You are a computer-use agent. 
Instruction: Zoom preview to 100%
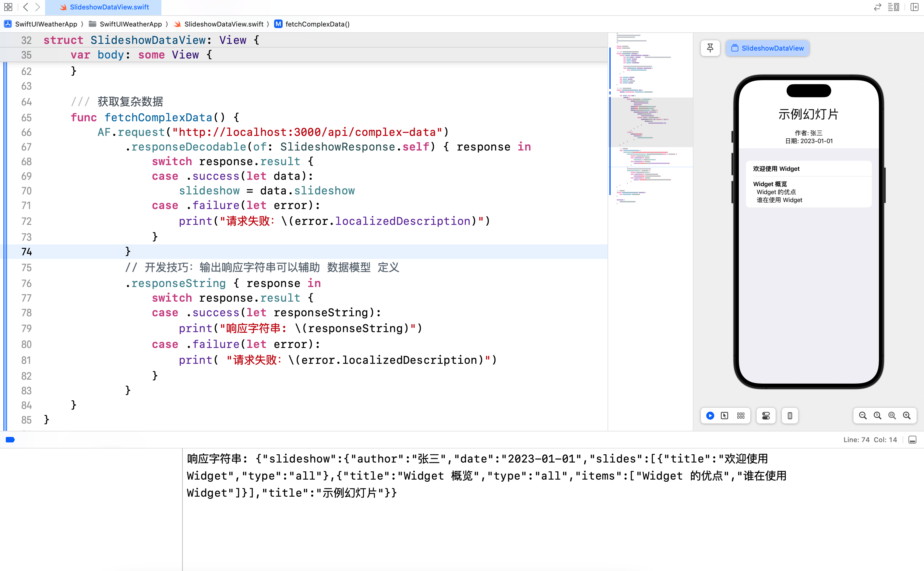coord(878,415)
